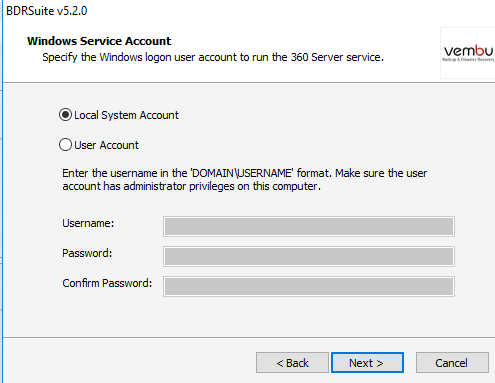Go to previous step with < Back
The height and width of the screenshot is (383, 495).
pos(292,363)
